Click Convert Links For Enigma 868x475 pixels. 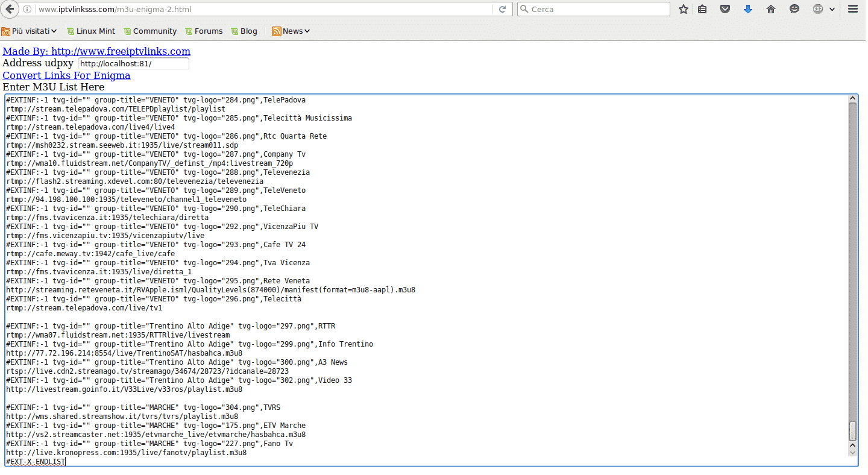coord(66,75)
